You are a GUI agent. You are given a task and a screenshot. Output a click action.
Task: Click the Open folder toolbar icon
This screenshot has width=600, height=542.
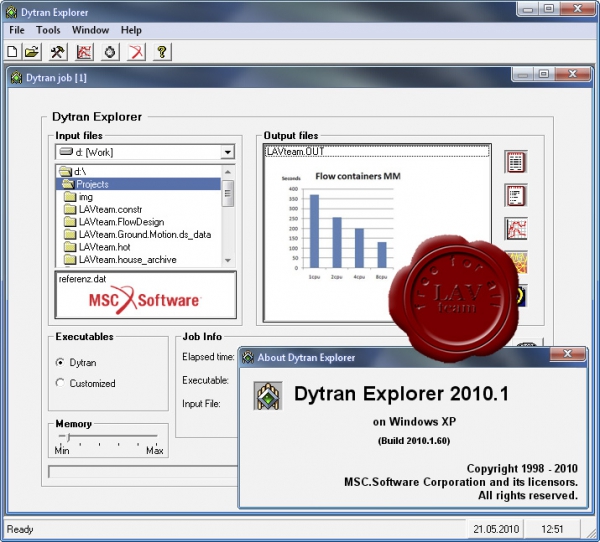point(33,52)
